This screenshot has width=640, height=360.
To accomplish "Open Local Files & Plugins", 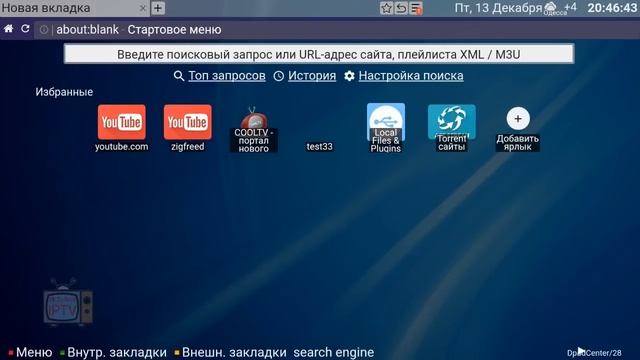I will click(386, 128).
